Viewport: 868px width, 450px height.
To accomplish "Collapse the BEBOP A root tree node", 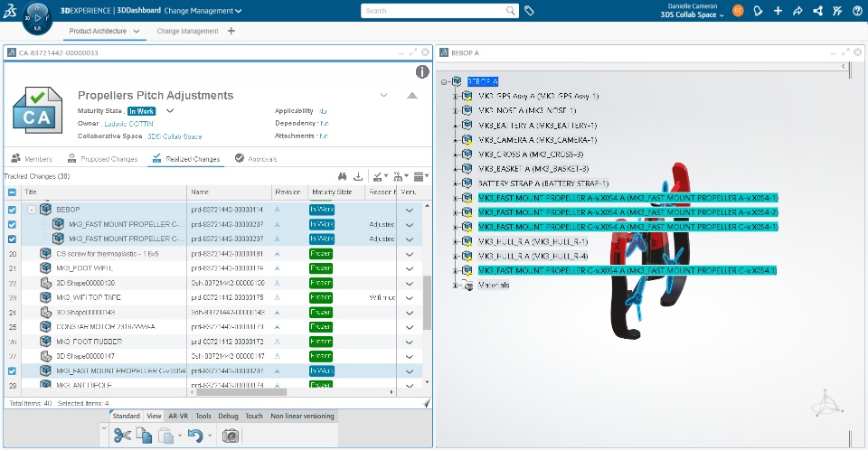I will coord(444,82).
